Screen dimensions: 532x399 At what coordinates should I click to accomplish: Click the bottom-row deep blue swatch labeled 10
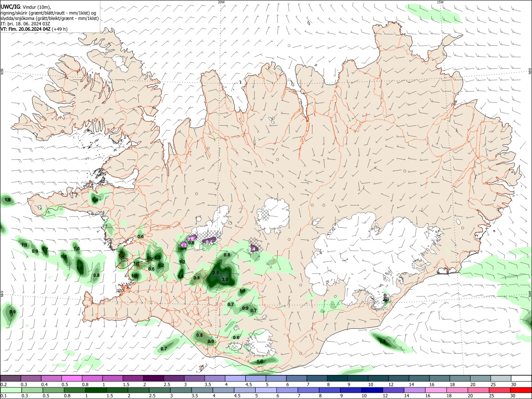[372, 390]
